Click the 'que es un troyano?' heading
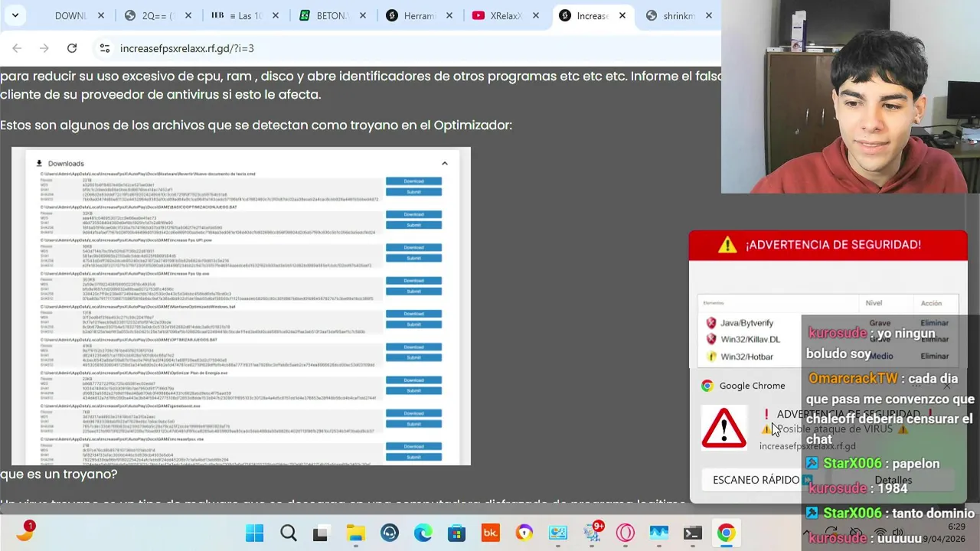The width and height of the screenshot is (980, 551). (58, 474)
